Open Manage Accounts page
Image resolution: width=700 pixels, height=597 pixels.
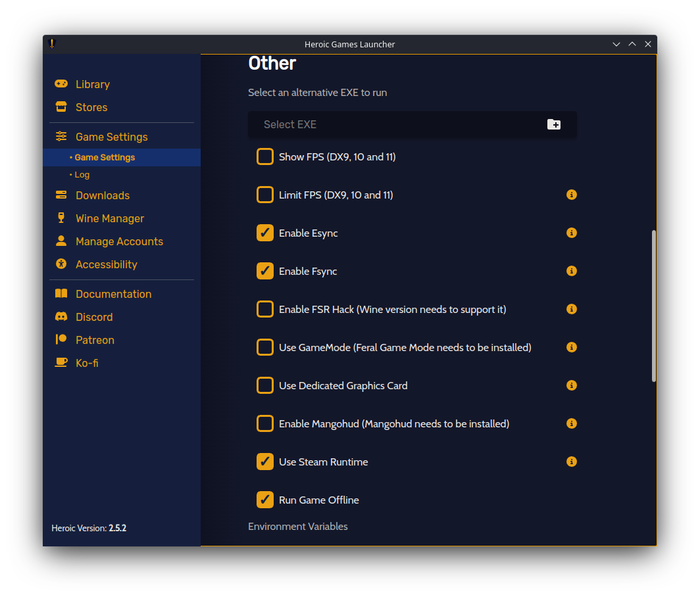(x=119, y=241)
